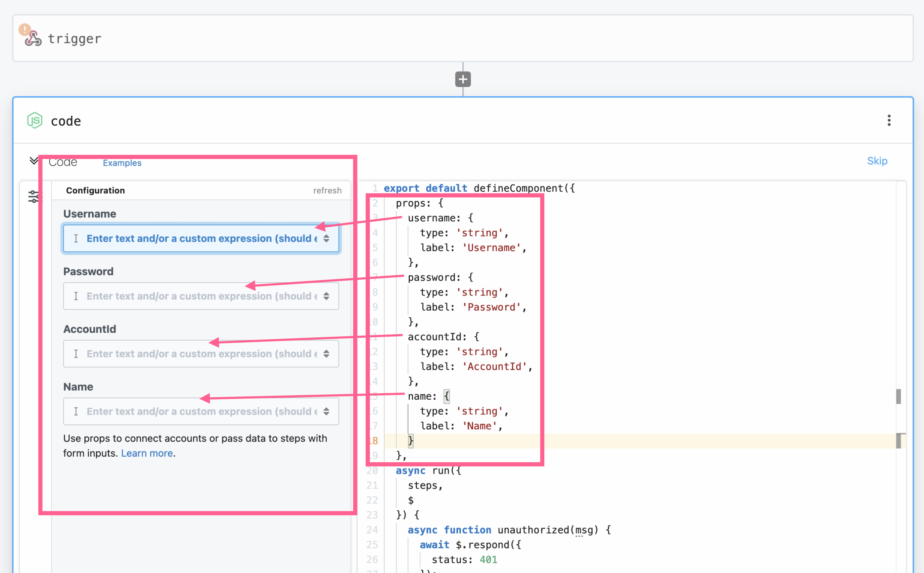Click the export default defineComponent line
Image resolution: width=924 pixels, height=573 pixels.
click(479, 188)
